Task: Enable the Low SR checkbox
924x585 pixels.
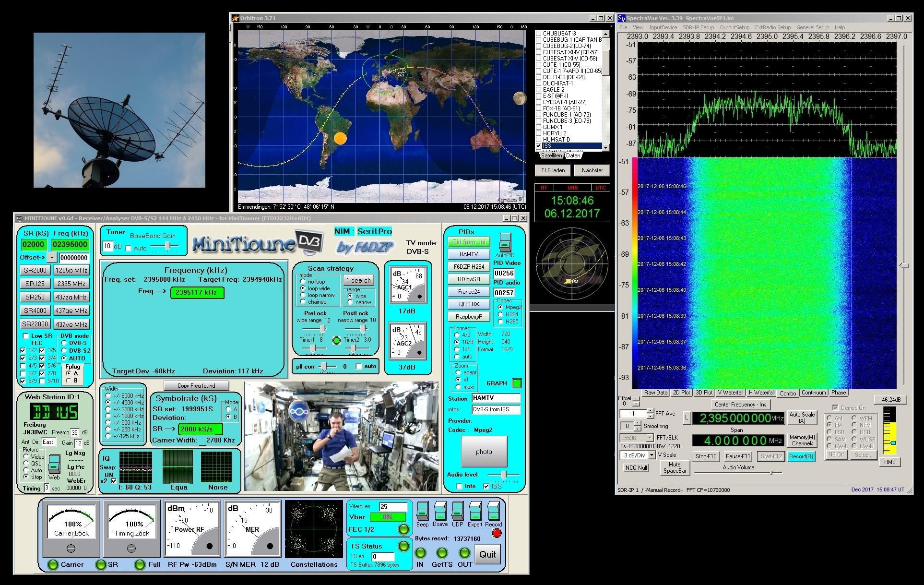Action: click(x=26, y=336)
